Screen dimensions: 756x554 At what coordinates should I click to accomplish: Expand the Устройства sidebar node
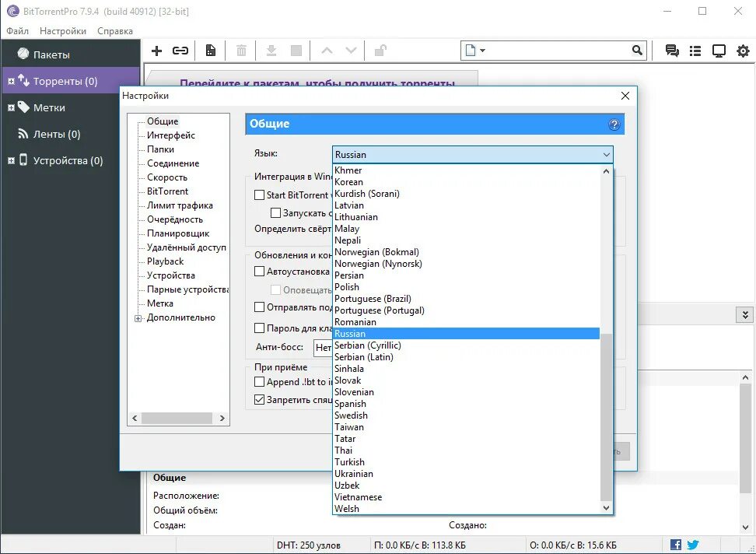(x=11, y=161)
